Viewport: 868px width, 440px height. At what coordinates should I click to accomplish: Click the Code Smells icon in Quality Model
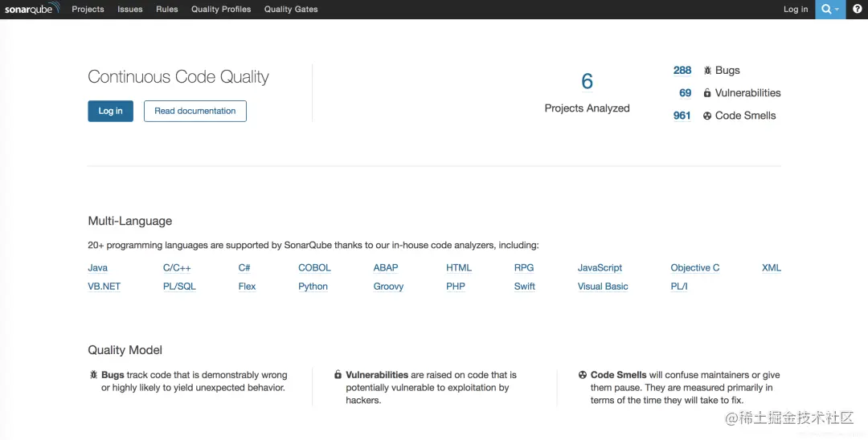click(x=583, y=375)
